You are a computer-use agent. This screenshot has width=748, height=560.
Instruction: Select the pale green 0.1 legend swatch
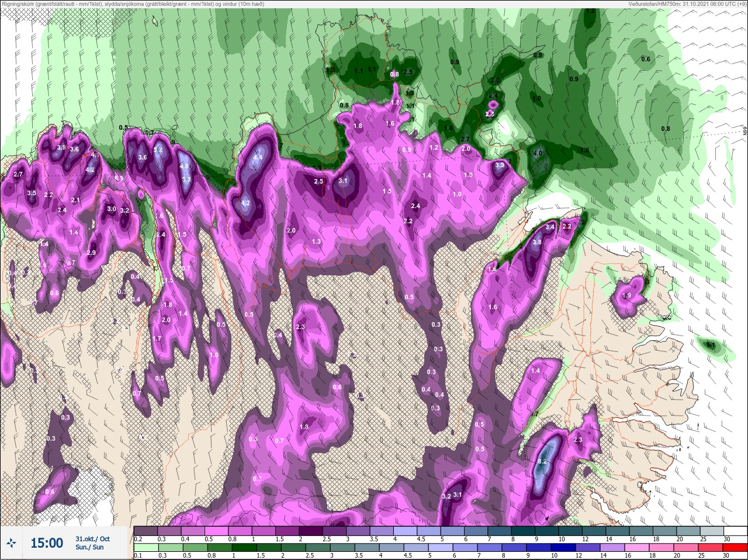(146, 548)
